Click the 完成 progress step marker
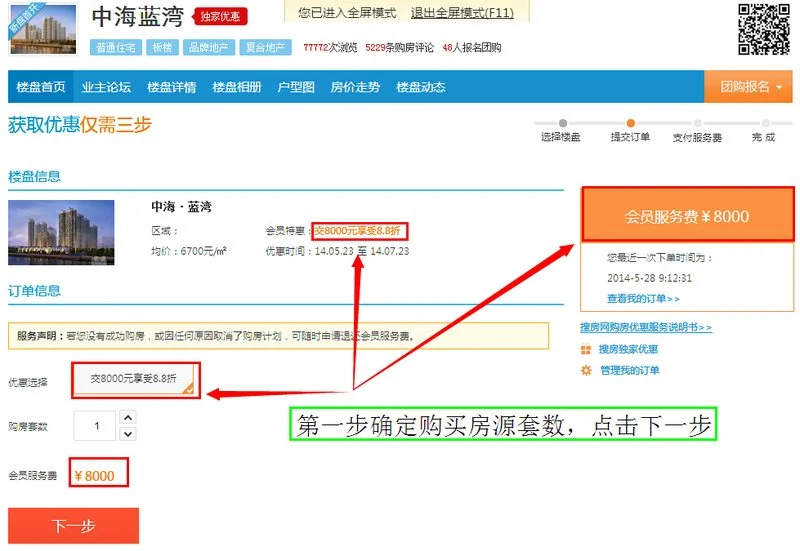The height and width of the screenshot is (551, 800). 765,123
